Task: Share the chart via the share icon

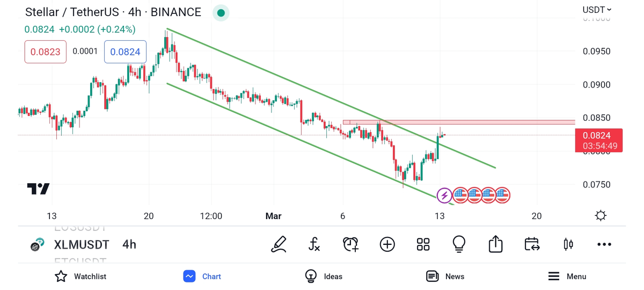Action: pos(495,244)
